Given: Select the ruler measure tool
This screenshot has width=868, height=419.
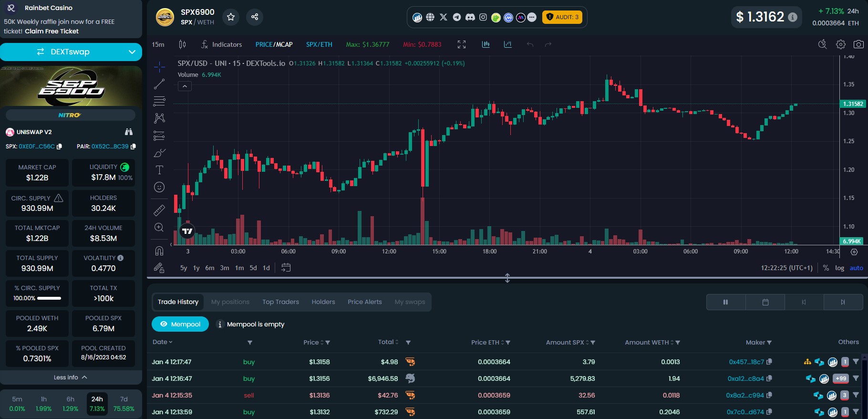Looking at the screenshot, I should tap(159, 210).
